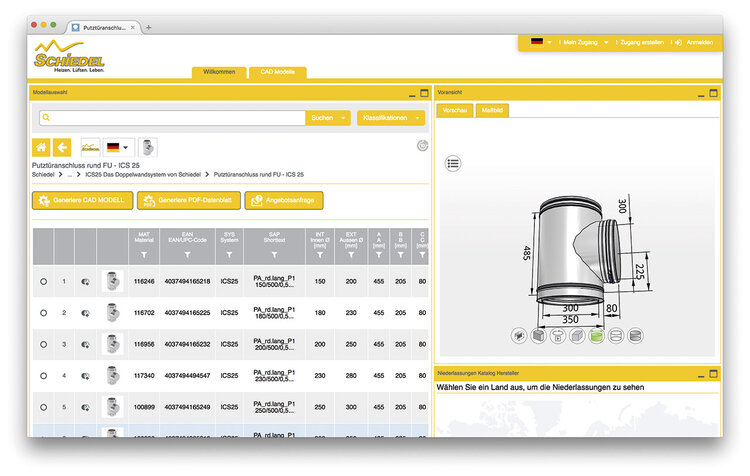750x476 pixels.
Task: Go to the catalog home icon
Action: coord(42,147)
